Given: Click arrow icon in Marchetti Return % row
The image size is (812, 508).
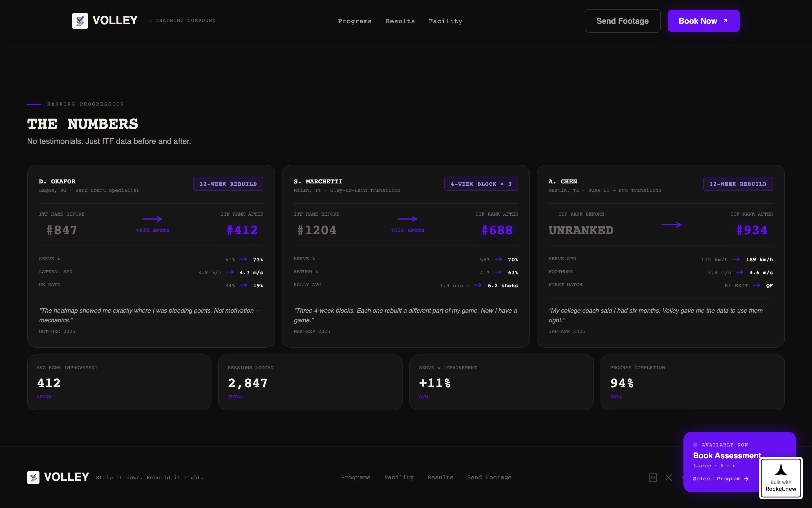Looking at the screenshot, I should tap(498, 272).
